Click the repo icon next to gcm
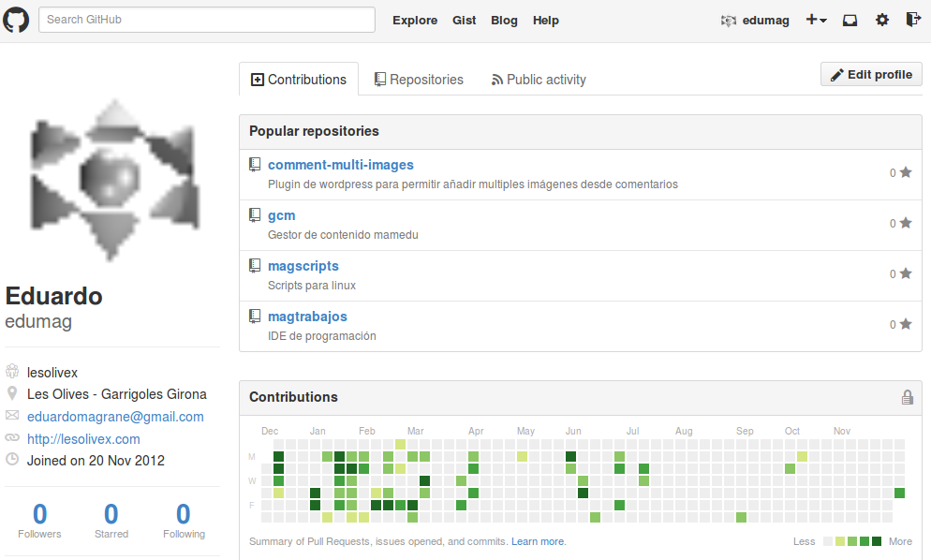The height and width of the screenshot is (560, 931). pos(254,215)
